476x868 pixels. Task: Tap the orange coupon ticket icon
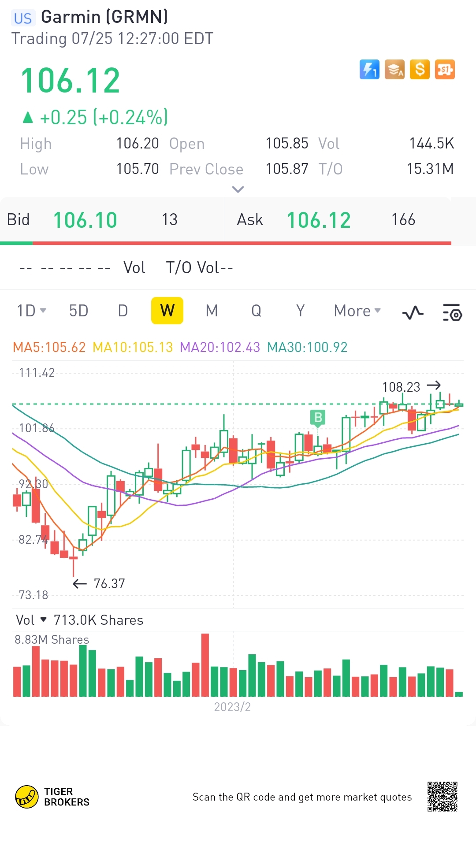(x=445, y=70)
